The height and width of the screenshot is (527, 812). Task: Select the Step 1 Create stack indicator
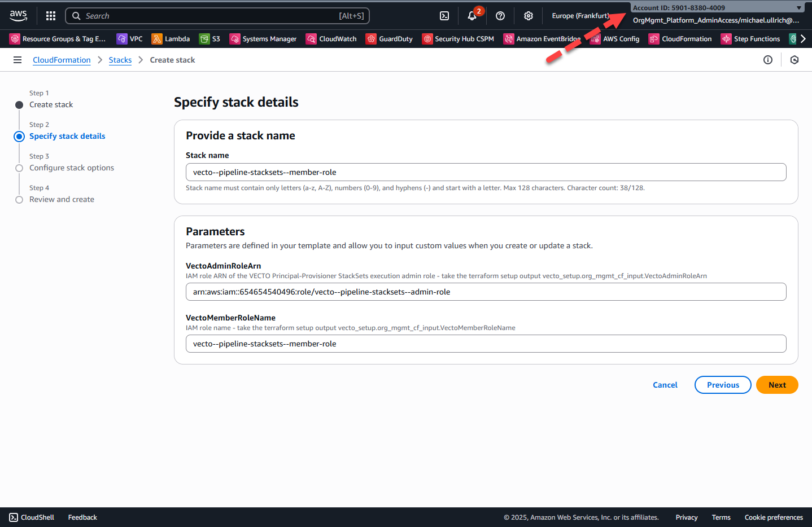[x=51, y=104]
